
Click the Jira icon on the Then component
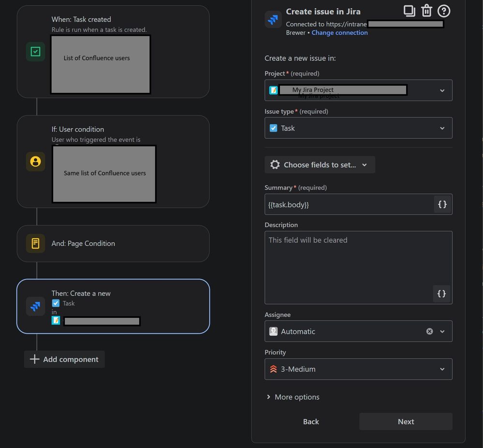[35, 306]
